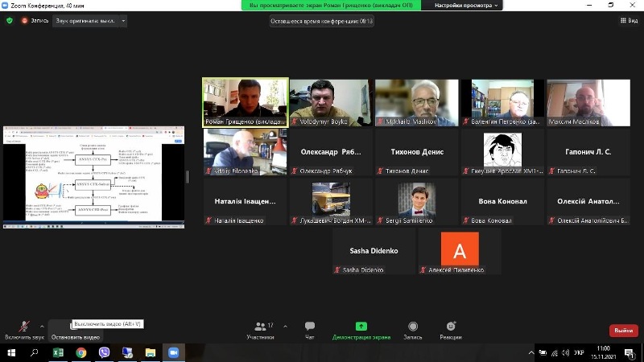Screen dimensions: 644x362
Task: Click muted mic icon on Volodymyr Boyko
Action: [295, 121]
